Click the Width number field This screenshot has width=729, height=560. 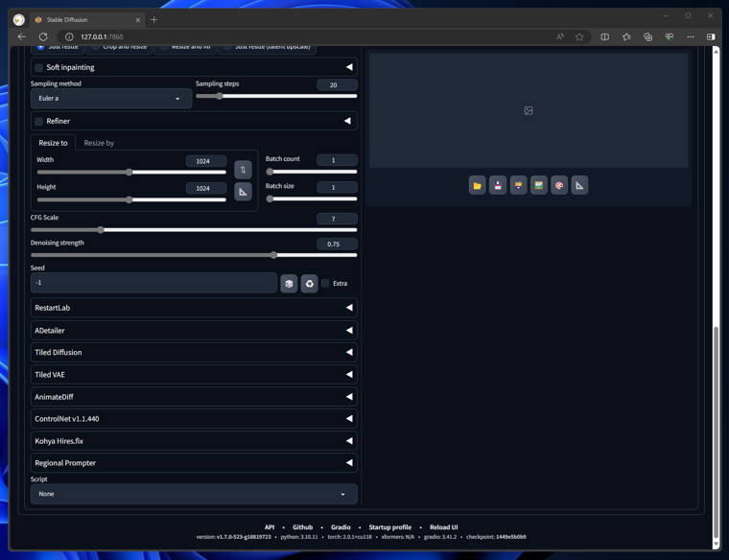(x=206, y=161)
